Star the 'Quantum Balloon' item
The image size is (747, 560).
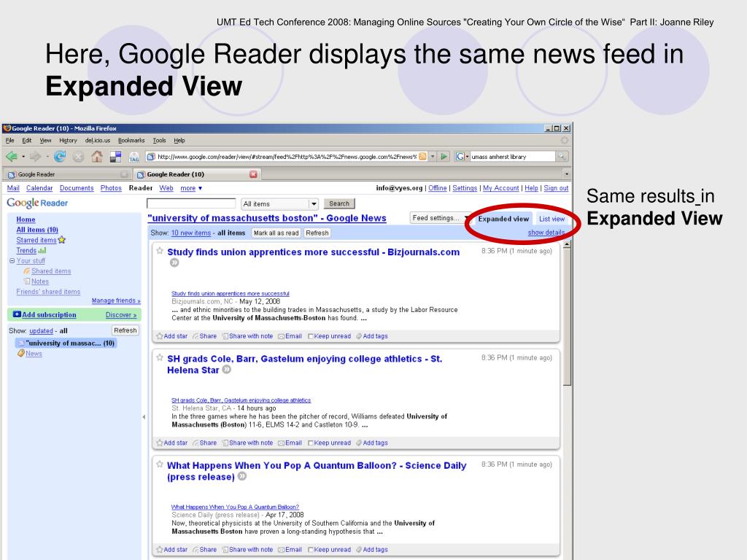(160, 464)
